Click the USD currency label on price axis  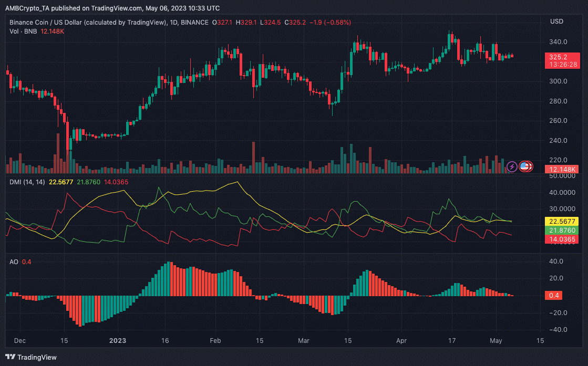click(556, 22)
